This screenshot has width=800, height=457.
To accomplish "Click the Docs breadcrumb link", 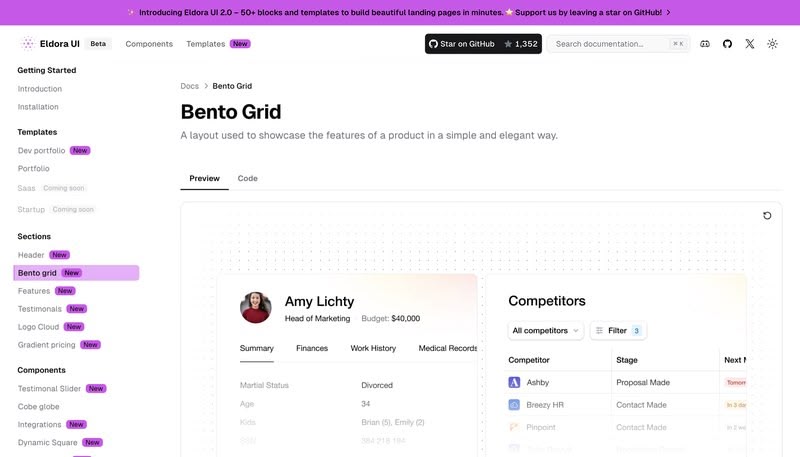I will [189, 86].
